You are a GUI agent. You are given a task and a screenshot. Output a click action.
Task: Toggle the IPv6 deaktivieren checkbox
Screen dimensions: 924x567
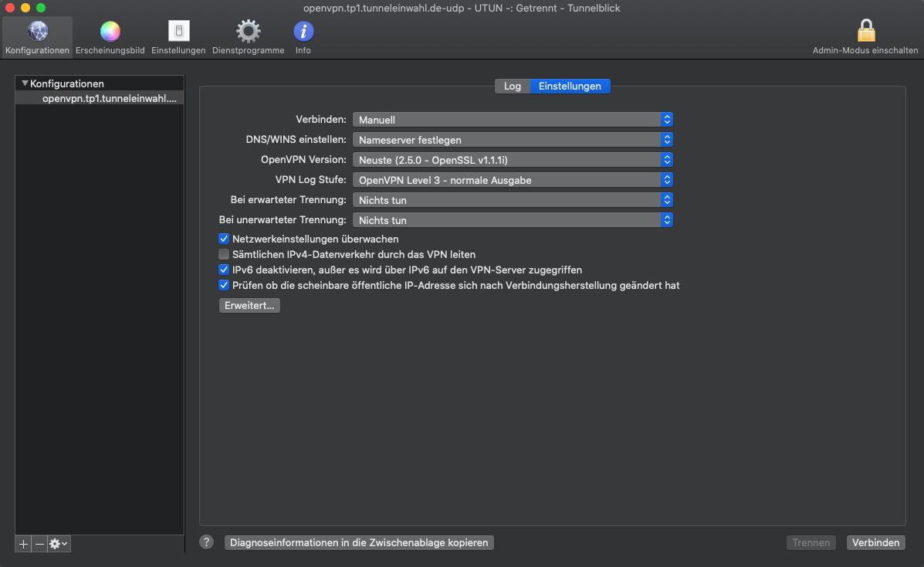(x=224, y=270)
